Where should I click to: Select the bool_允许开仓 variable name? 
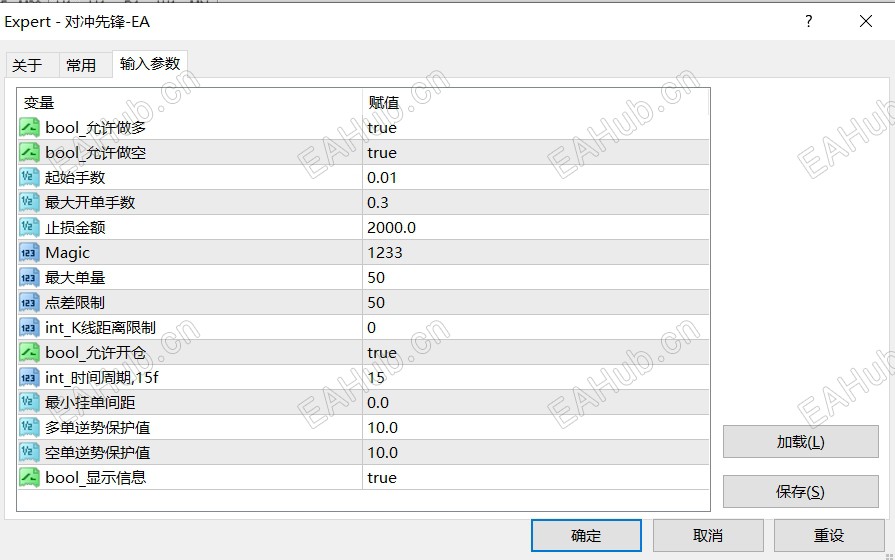click(95, 353)
